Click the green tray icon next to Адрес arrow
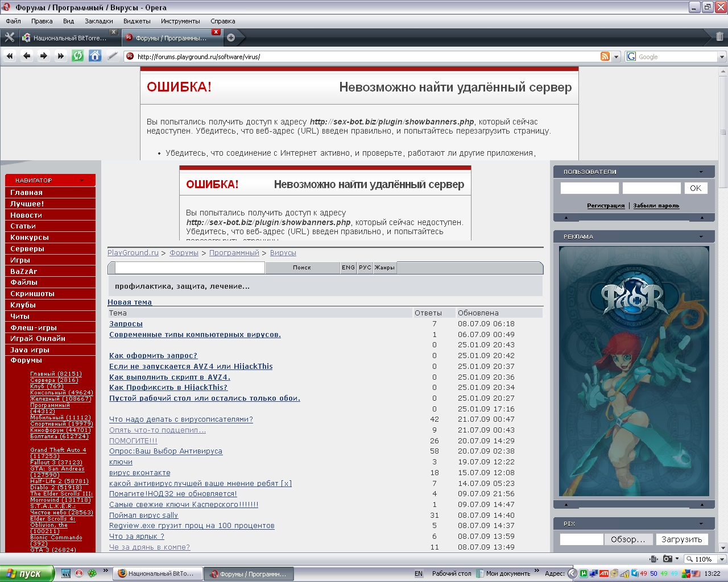Screen dimensions: 728x582 (x=583, y=573)
